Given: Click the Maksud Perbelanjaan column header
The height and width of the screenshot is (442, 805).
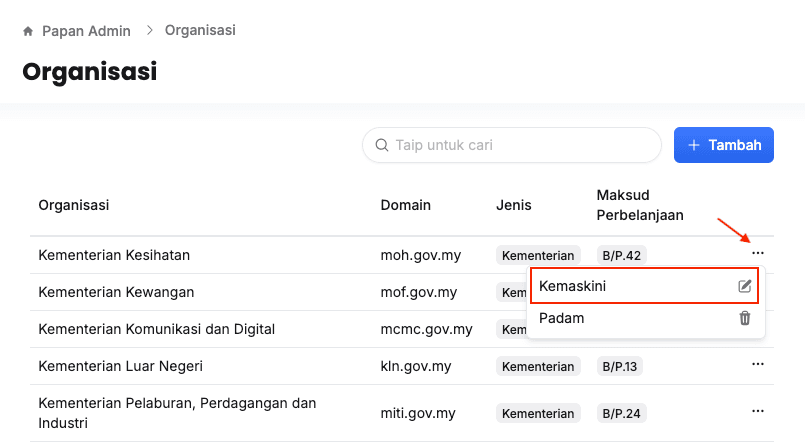Looking at the screenshot, I should click(640, 205).
